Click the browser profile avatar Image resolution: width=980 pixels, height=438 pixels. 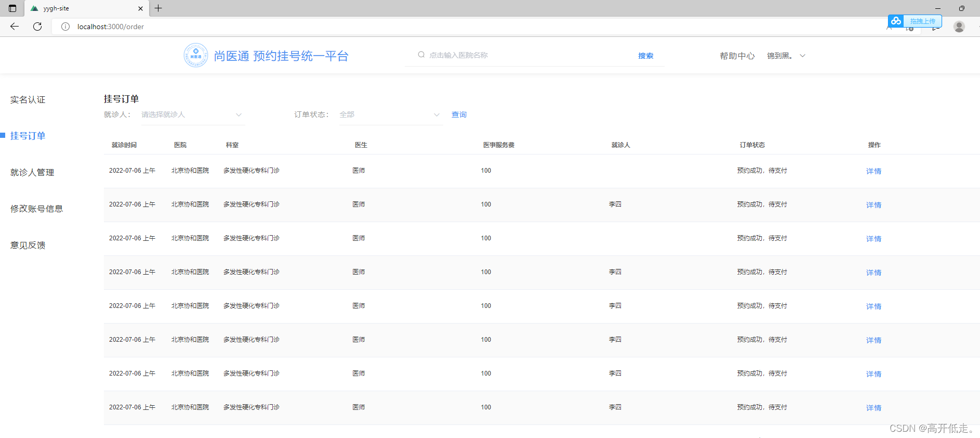[959, 27]
